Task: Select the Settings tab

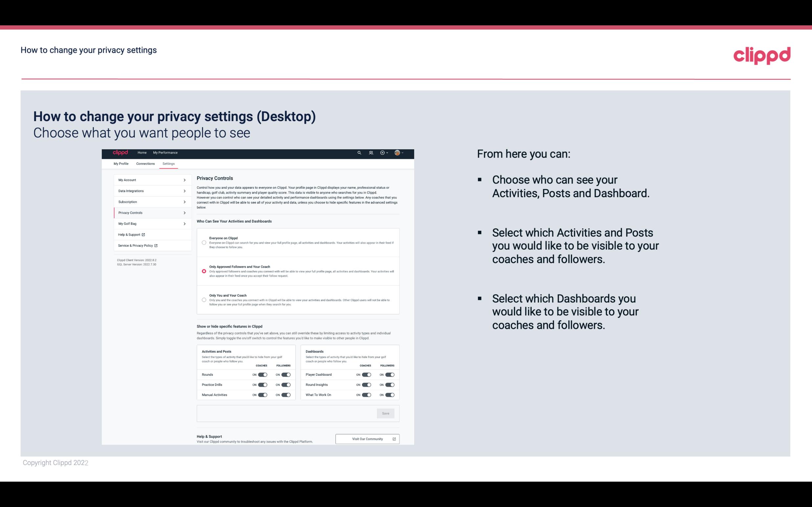Action: [x=169, y=163]
